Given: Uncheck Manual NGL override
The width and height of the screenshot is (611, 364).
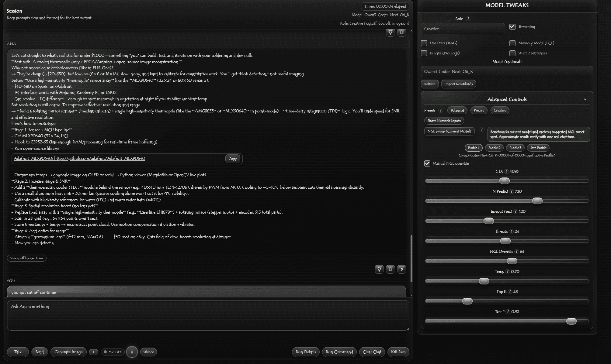Looking at the screenshot, I should point(427,163).
